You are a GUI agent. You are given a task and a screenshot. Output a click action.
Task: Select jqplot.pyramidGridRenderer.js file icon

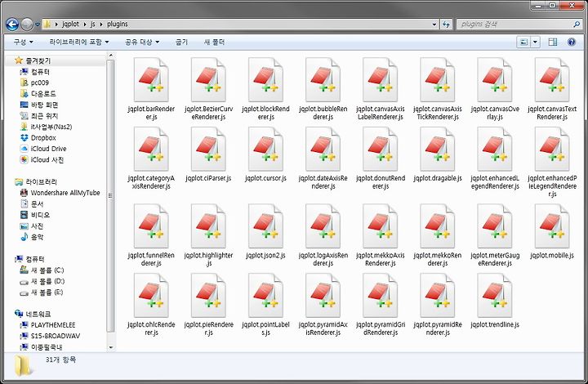point(381,296)
